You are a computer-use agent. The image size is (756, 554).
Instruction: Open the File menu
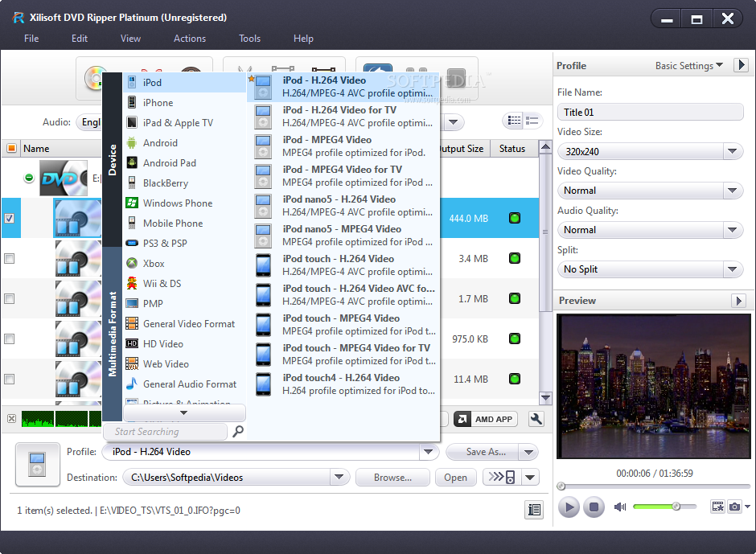[31, 39]
